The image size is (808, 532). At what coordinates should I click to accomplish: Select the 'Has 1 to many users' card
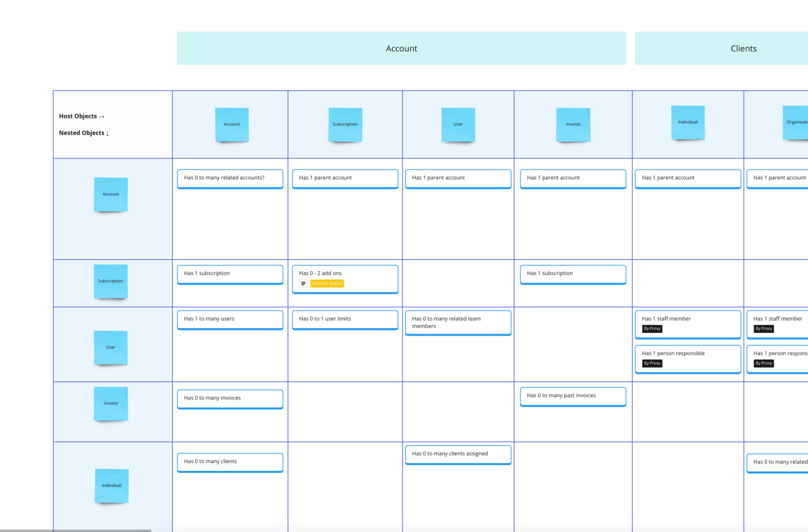tap(230, 319)
